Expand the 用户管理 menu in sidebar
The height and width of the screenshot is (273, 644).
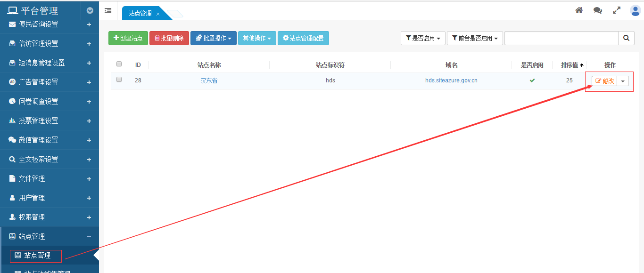pos(50,198)
